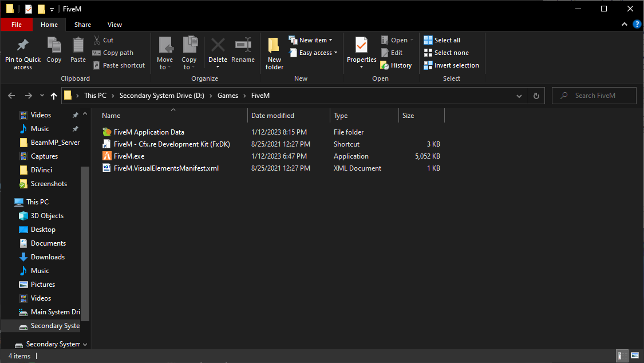This screenshot has width=644, height=363.
Task: Go up one folder level
Action: pyautogui.click(x=54, y=96)
